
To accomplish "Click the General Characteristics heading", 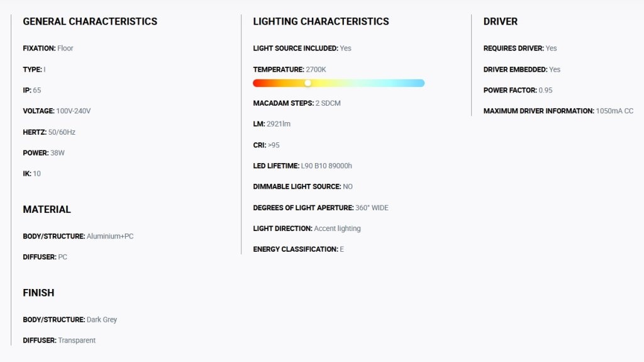I will click(90, 21).
